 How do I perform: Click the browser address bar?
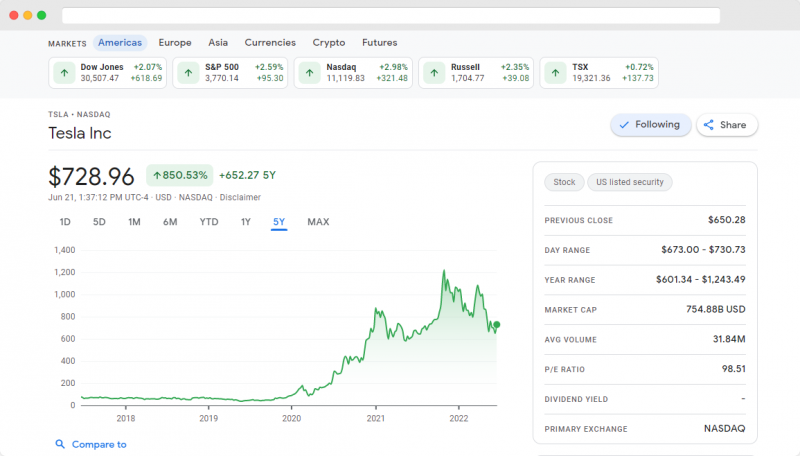(x=391, y=15)
